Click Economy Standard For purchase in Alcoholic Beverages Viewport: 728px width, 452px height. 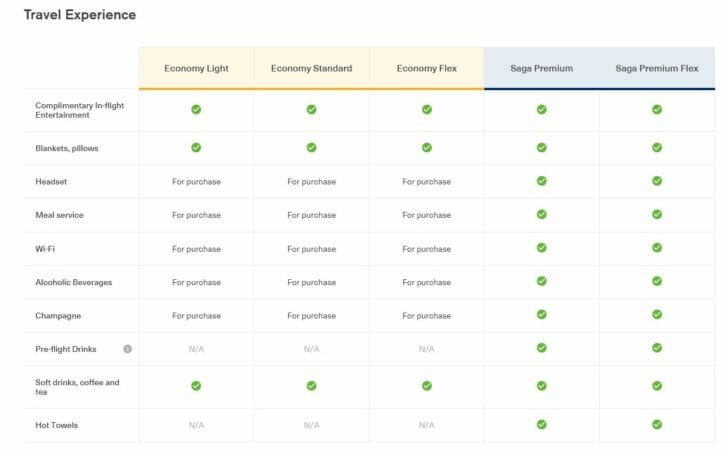312,283
